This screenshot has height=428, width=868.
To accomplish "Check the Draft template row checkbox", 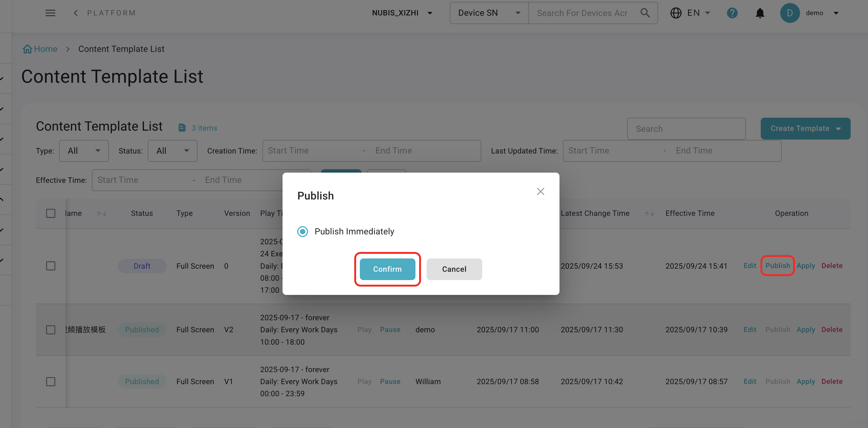I will [x=51, y=266].
